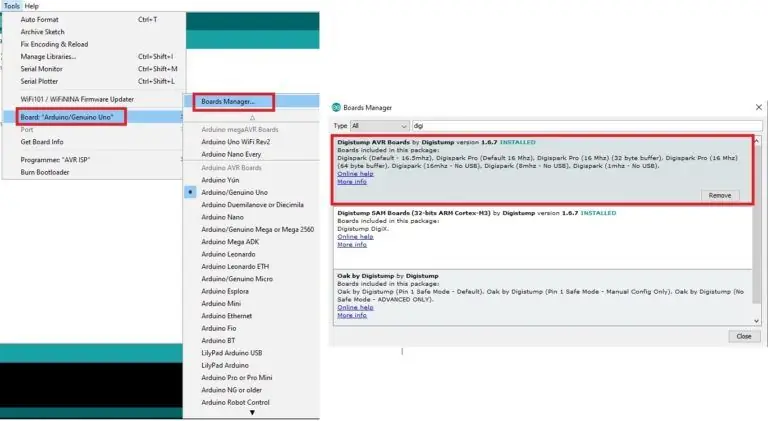Click the up scroll arrow in board list
The image size is (768, 421).
[252, 117]
